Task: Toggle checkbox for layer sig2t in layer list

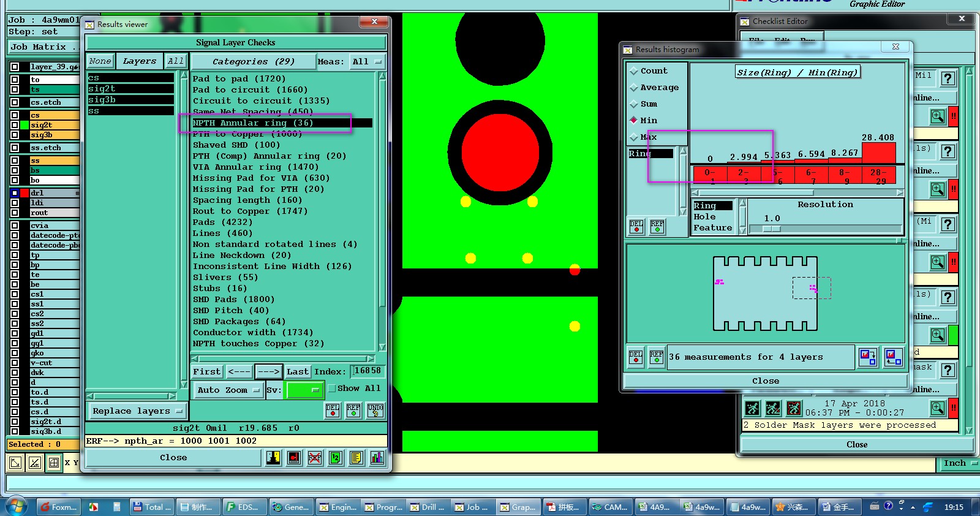Action: pos(15,125)
